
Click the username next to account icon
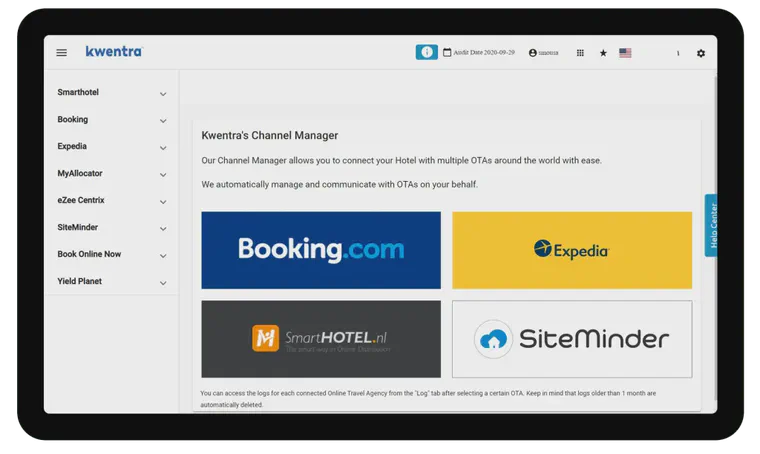548,53
